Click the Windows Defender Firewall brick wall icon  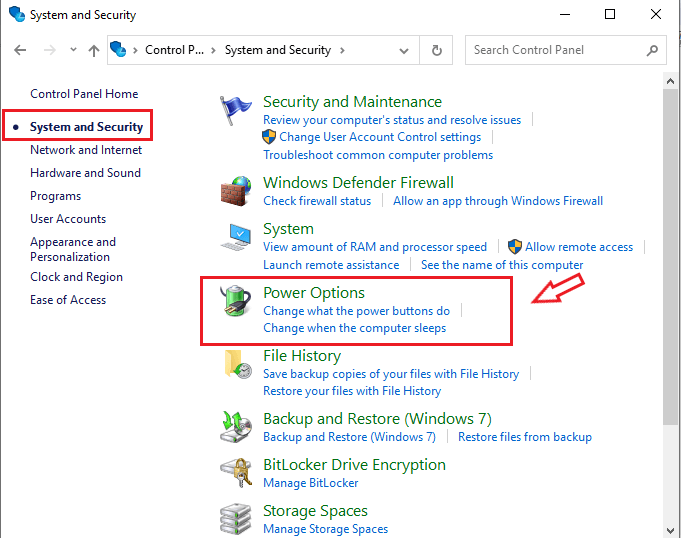pyautogui.click(x=235, y=191)
